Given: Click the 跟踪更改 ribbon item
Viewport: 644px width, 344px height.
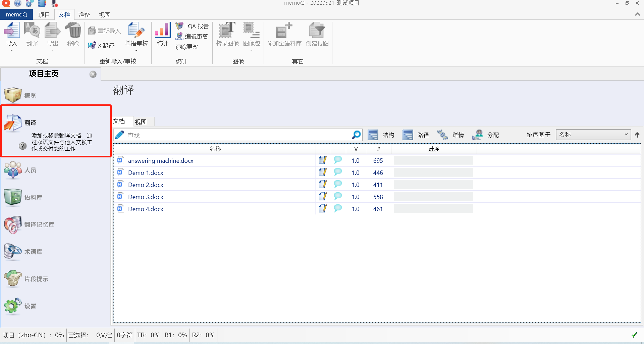Looking at the screenshot, I should pos(187,47).
